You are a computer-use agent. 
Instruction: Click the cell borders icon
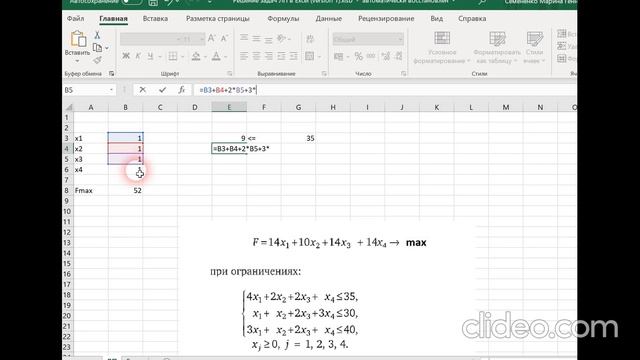pyautogui.click(x=173, y=56)
